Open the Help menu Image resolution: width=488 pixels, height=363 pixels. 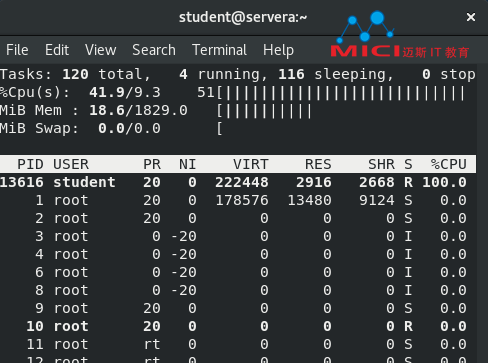pos(278,50)
